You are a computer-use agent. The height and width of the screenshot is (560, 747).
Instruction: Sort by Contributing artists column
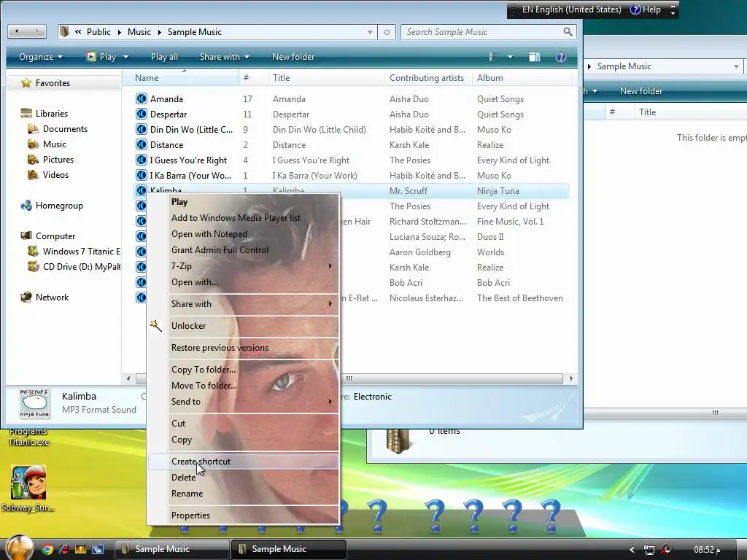[427, 77]
